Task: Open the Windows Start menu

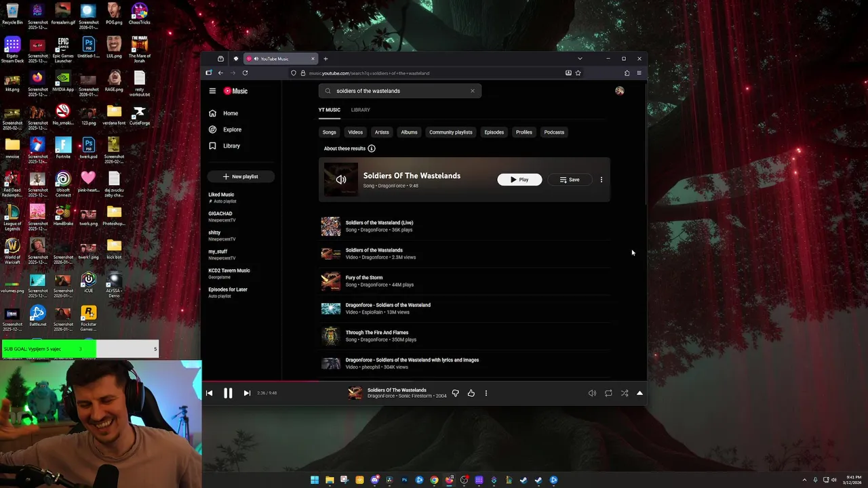Action: (315, 480)
